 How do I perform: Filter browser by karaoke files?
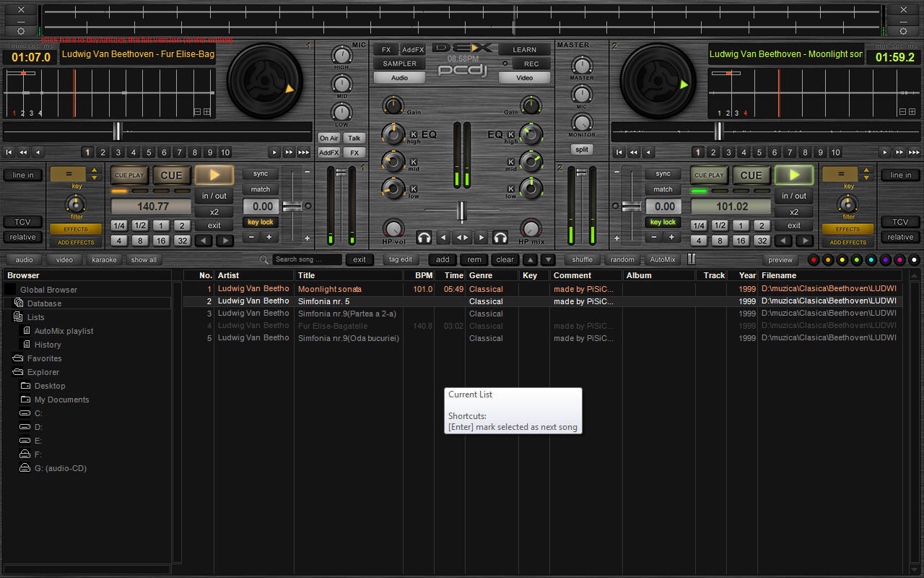point(104,259)
